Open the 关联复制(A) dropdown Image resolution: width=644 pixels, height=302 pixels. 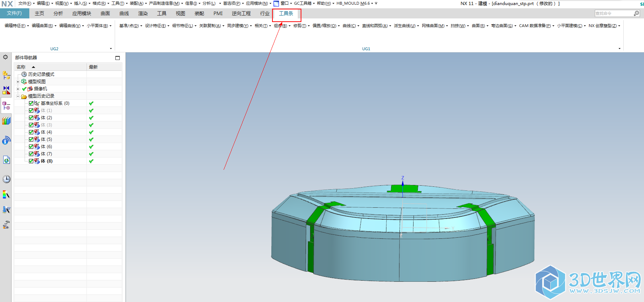[212, 26]
